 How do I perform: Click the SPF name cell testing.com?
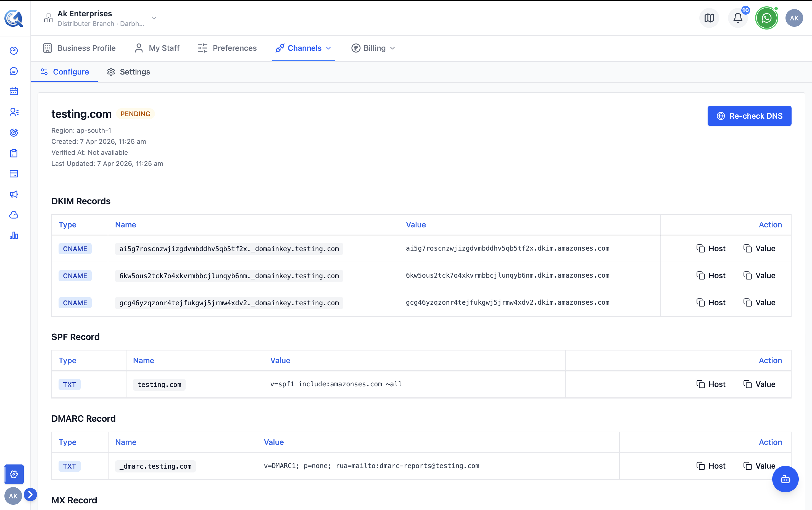click(x=159, y=384)
